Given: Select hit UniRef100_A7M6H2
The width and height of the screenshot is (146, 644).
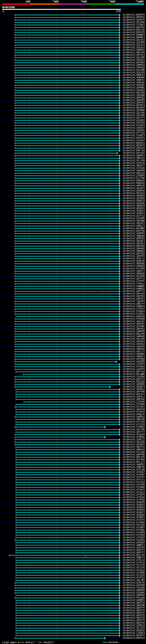Looking at the screenshot, I should pyautogui.click(x=134, y=437).
